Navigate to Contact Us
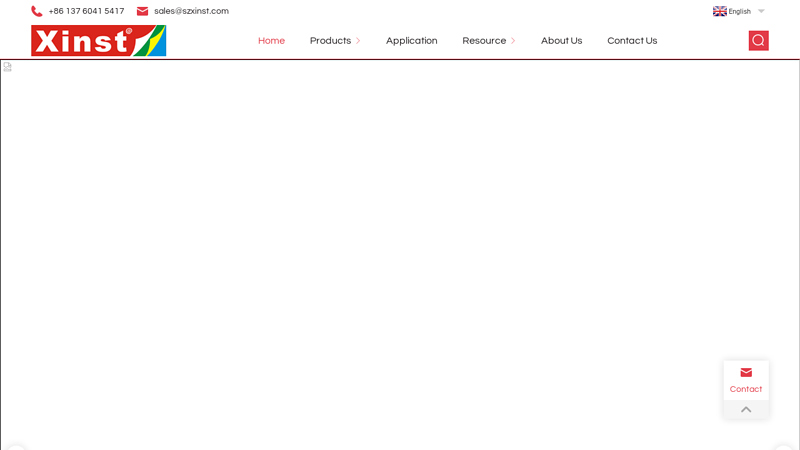 [x=632, y=41]
